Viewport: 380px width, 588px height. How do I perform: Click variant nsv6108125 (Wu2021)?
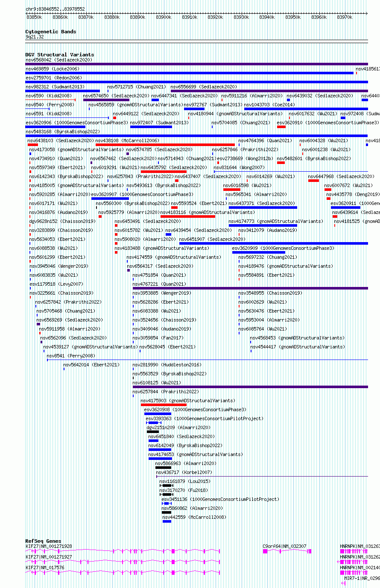click(x=157, y=383)
